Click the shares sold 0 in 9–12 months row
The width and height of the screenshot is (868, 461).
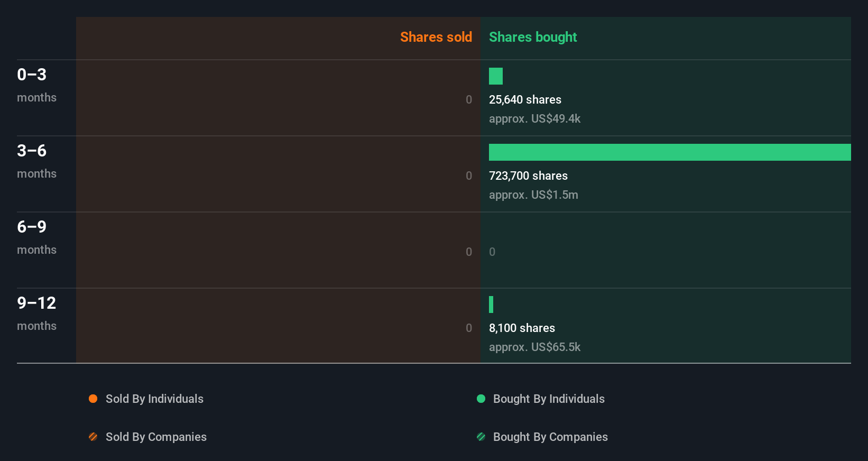469,328
